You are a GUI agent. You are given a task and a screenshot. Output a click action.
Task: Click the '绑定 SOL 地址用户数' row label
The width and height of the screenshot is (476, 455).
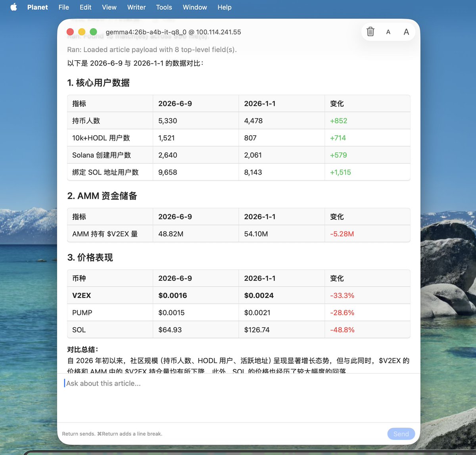(x=106, y=172)
